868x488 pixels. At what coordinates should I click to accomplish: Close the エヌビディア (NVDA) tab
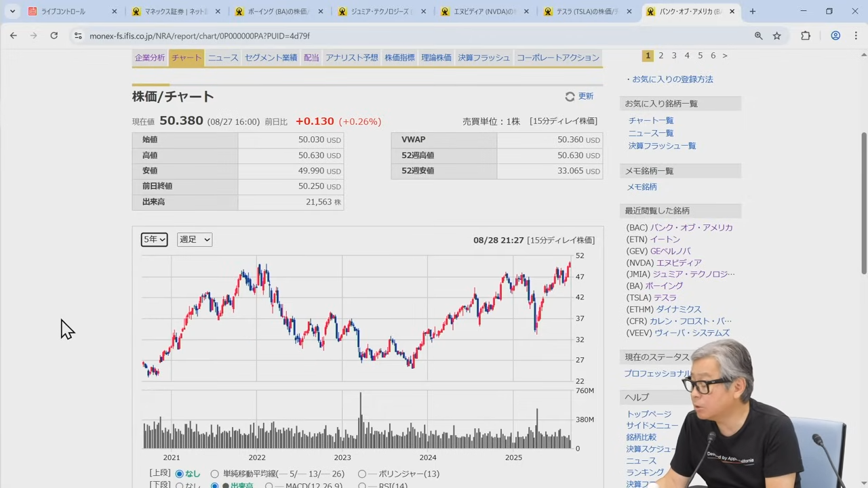tap(526, 12)
